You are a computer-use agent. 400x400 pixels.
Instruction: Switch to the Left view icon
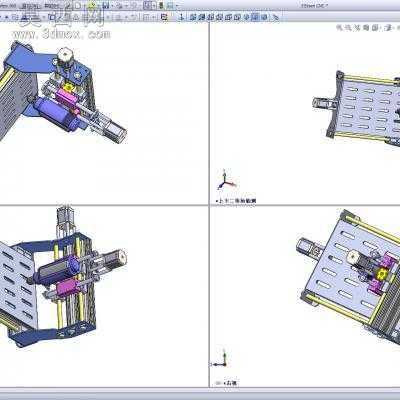click(x=210, y=17)
